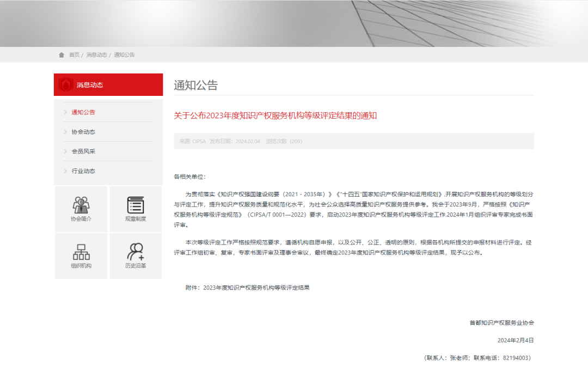
Task: Click 通知公告 breadcrumb link
Action: coord(124,55)
